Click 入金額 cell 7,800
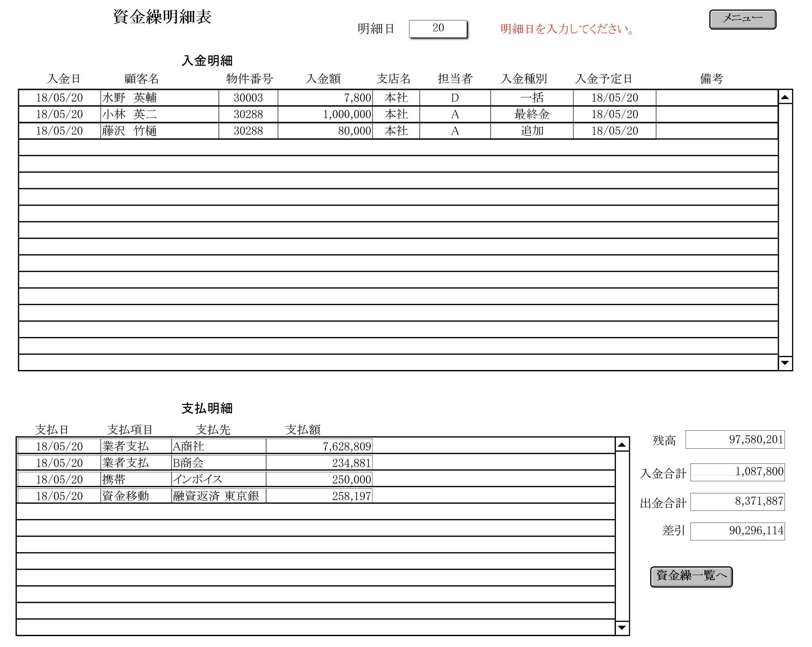Screen dimensions: 812x647 (325, 98)
